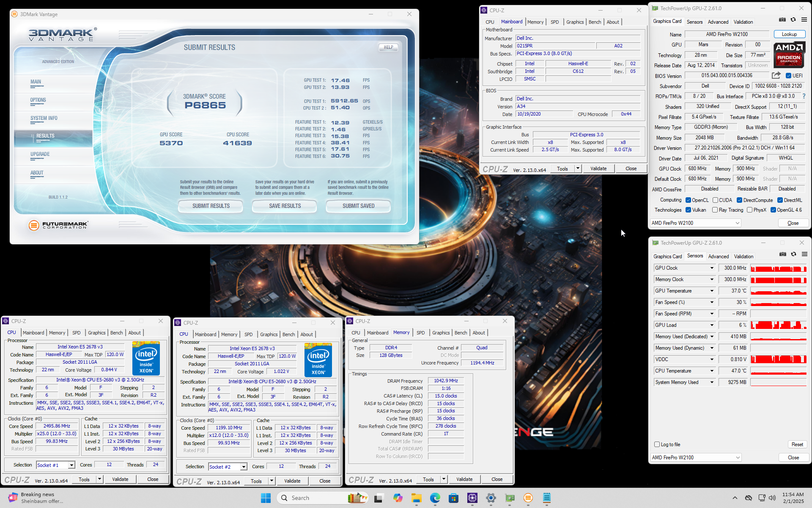Open Microsoft Edge from the taskbar
This screenshot has height=508, width=812.
(435, 498)
